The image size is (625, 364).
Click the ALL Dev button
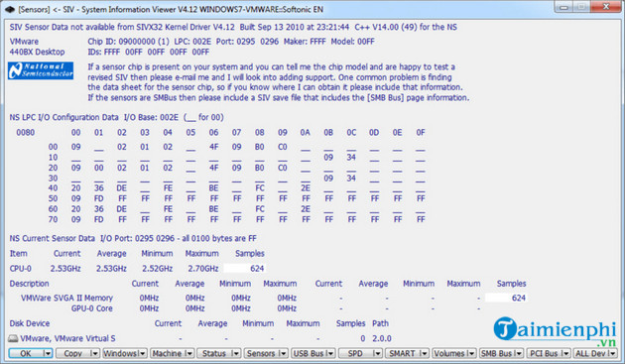pos(590,353)
